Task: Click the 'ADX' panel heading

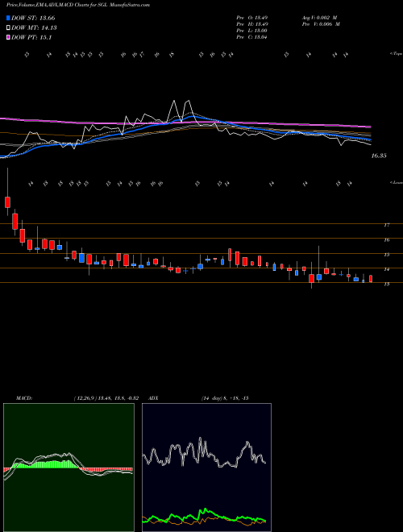Action: click(153, 398)
